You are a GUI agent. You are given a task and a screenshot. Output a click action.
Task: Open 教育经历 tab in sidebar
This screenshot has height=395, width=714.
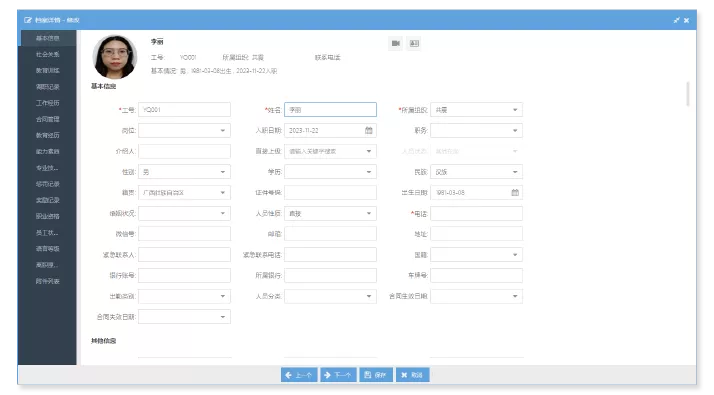[48, 135]
